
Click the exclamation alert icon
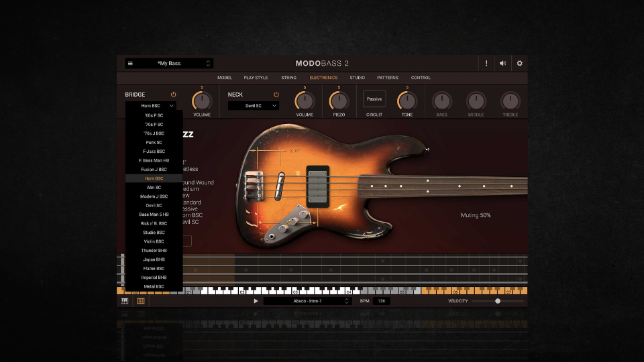tap(486, 63)
